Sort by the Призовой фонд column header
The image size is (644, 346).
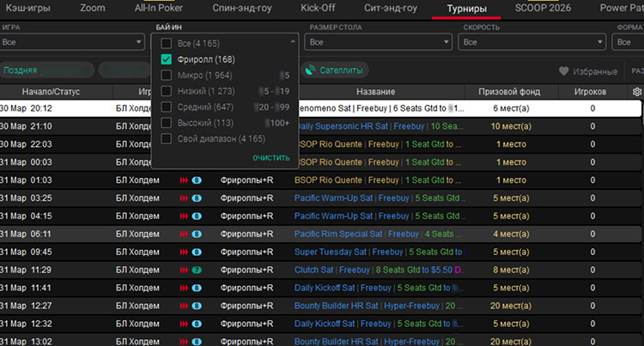coord(509,91)
